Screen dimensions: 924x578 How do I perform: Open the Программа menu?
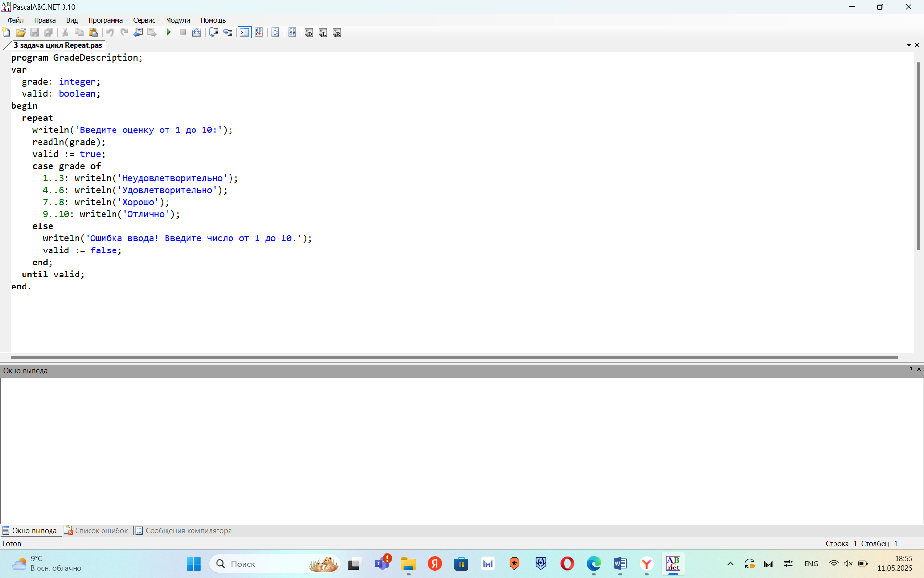(x=105, y=20)
